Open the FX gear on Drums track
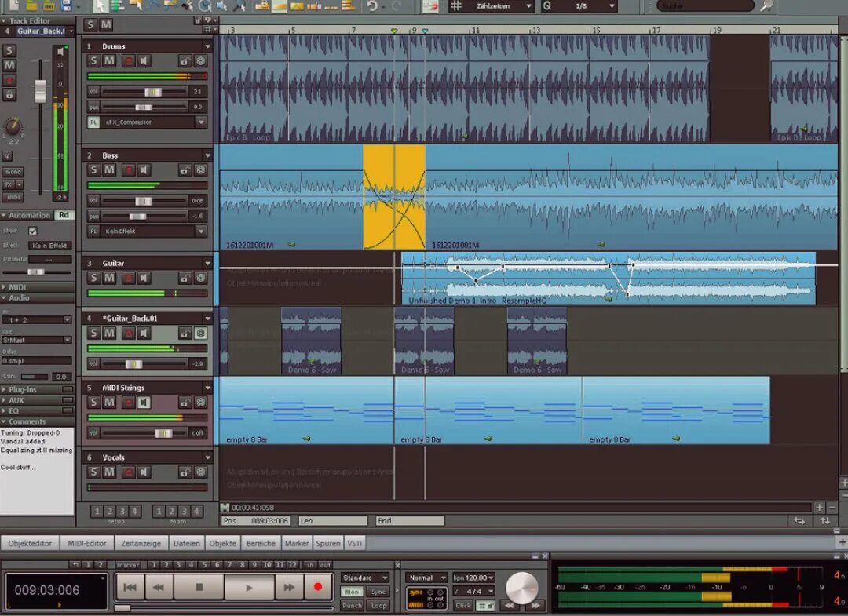Screen dimensions: 848x616 pos(201,61)
